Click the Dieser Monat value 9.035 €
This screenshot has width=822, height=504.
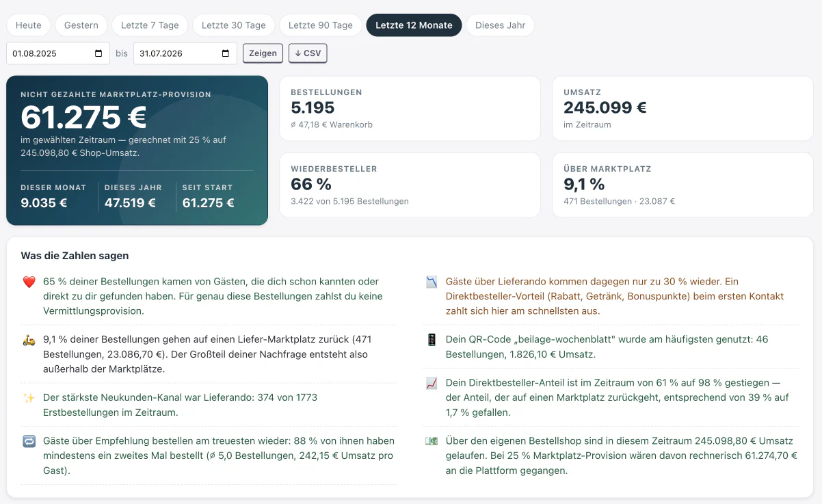click(x=44, y=203)
